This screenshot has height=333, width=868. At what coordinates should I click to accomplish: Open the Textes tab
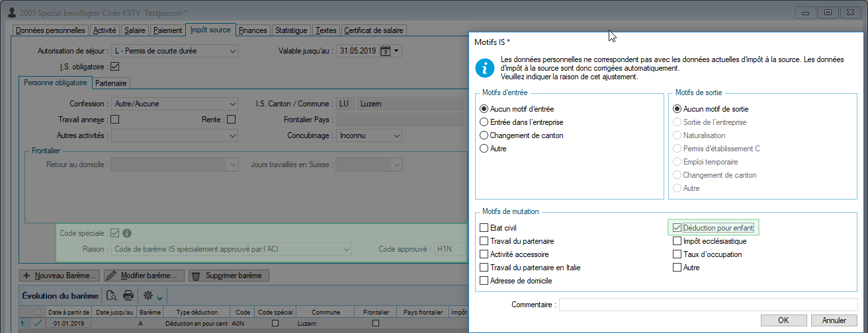[325, 30]
